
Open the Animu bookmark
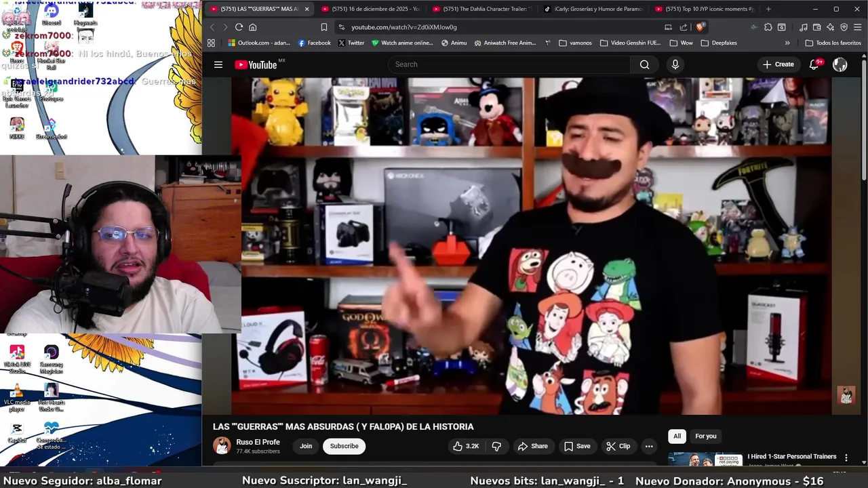pyautogui.click(x=454, y=43)
